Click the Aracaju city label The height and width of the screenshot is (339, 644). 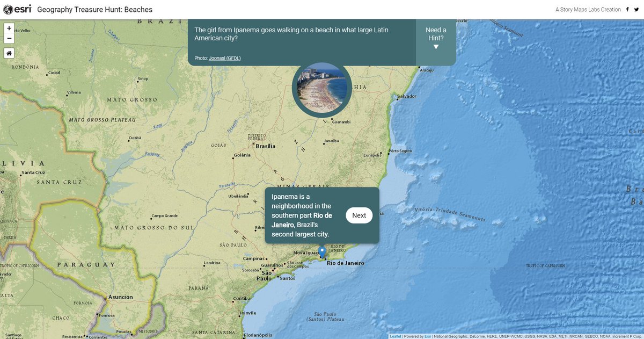click(x=427, y=70)
